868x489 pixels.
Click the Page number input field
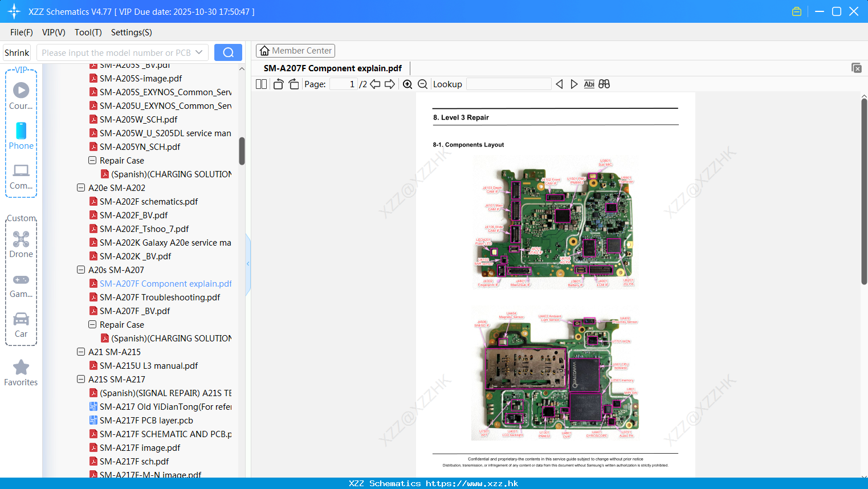343,84
